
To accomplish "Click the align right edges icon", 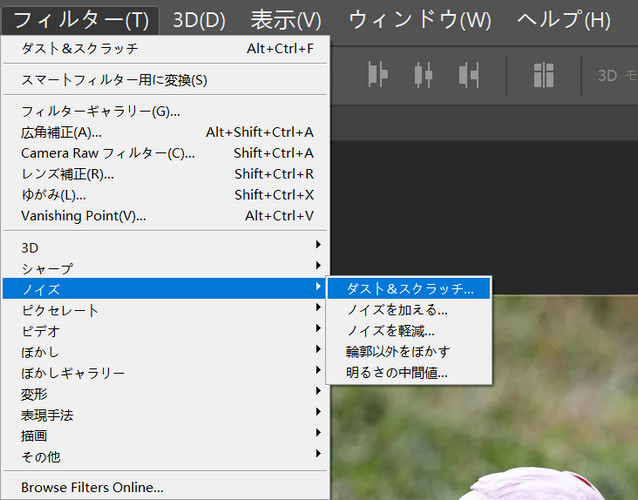I will (x=469, y=75).
